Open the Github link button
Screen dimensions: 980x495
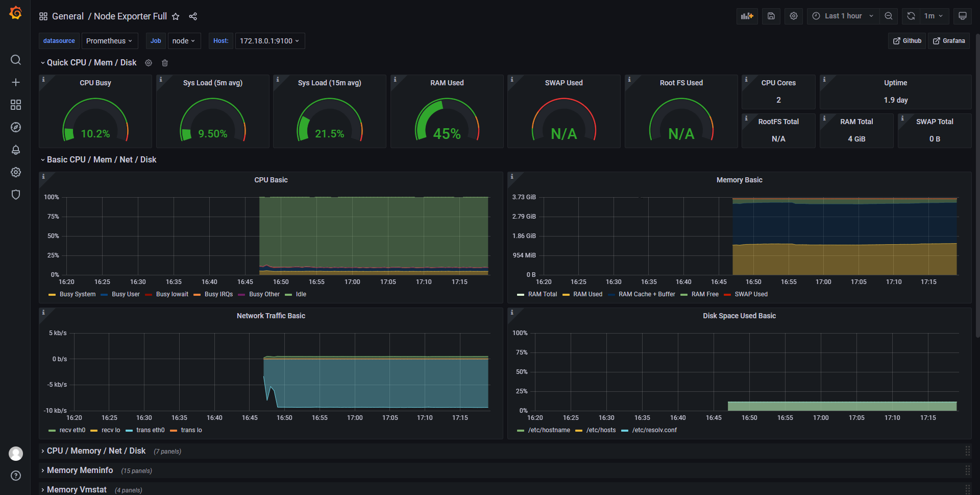[907, 41]
